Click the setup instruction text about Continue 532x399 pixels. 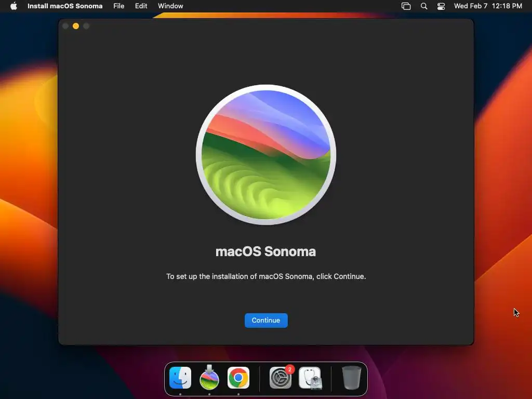point(266,276)
